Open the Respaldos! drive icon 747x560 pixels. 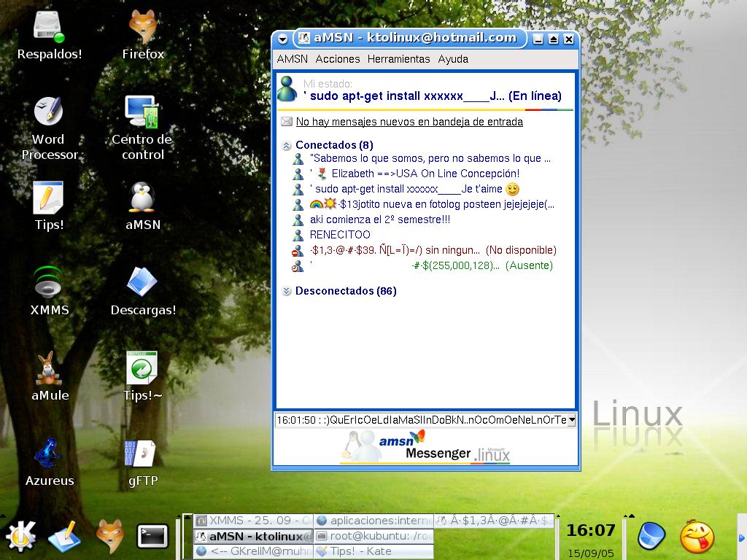(x=49, y=27)
